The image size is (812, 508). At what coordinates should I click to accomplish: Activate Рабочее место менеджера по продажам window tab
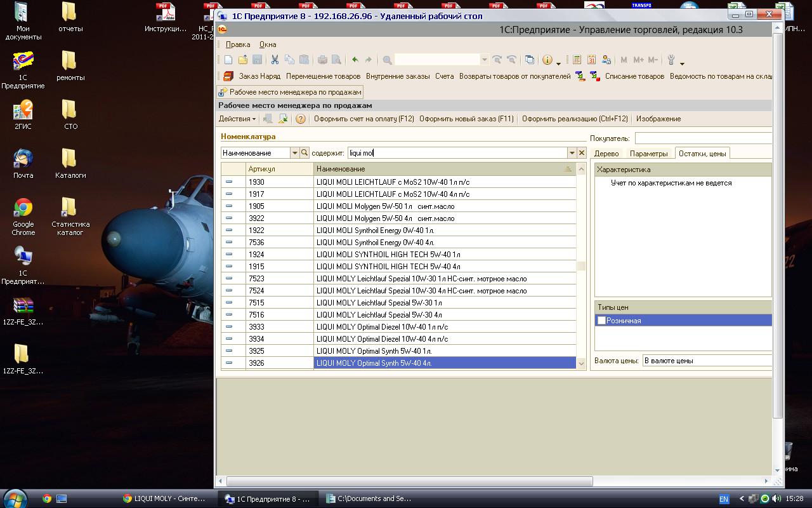coord(290,92)
